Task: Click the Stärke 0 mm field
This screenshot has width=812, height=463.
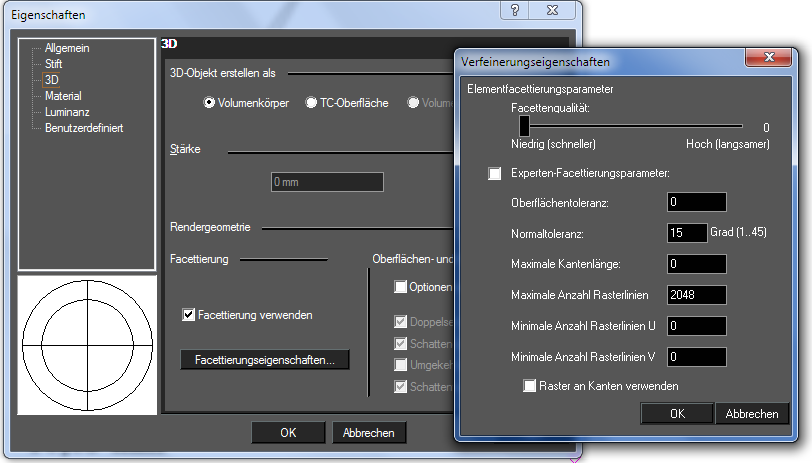Action: point(327,182)
